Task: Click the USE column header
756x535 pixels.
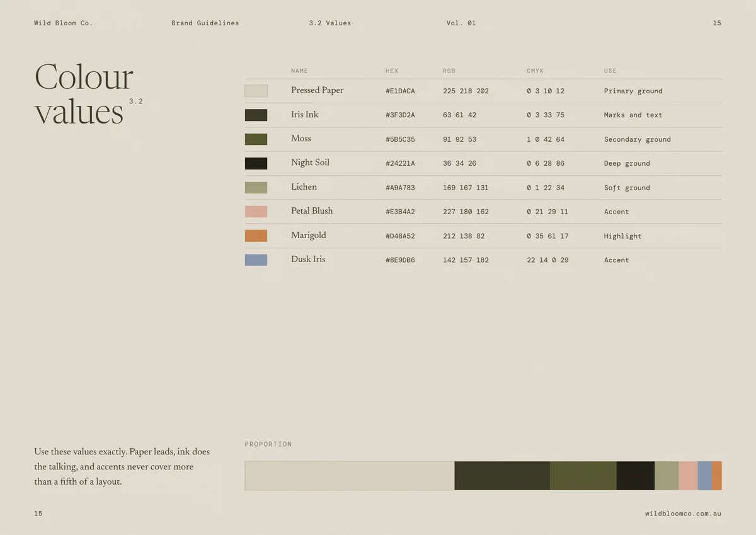Action: pos(610,71)
